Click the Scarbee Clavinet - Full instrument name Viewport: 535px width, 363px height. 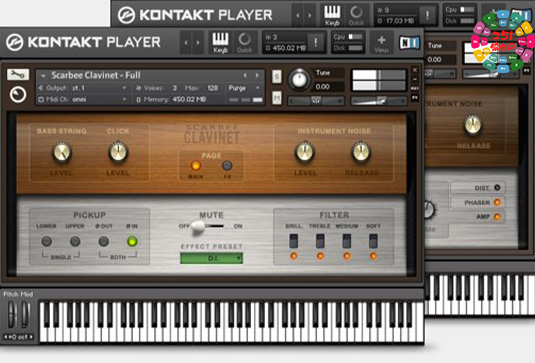(96, 75)
